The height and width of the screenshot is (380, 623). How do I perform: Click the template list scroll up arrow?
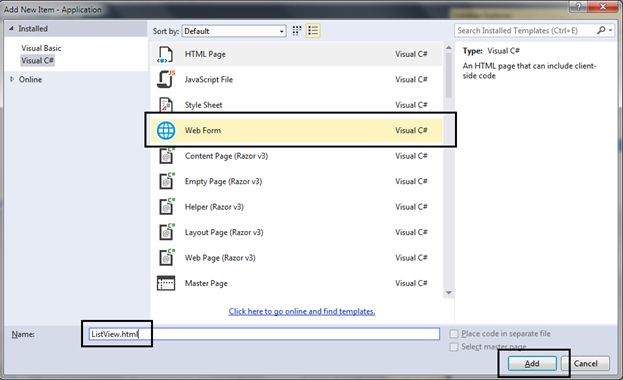click(449, 48)
